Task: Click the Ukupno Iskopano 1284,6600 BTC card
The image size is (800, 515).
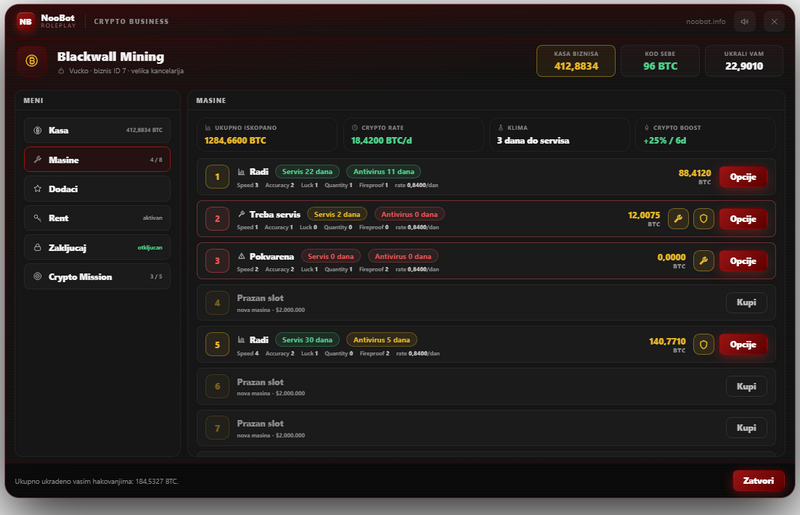Action: pyautogui.click(x=267, y=135)
